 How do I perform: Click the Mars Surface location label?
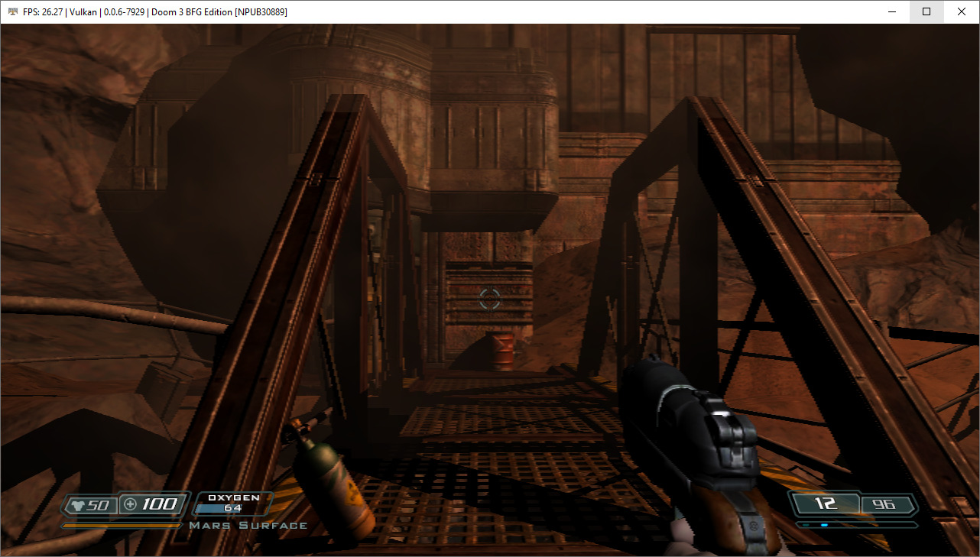248,526
